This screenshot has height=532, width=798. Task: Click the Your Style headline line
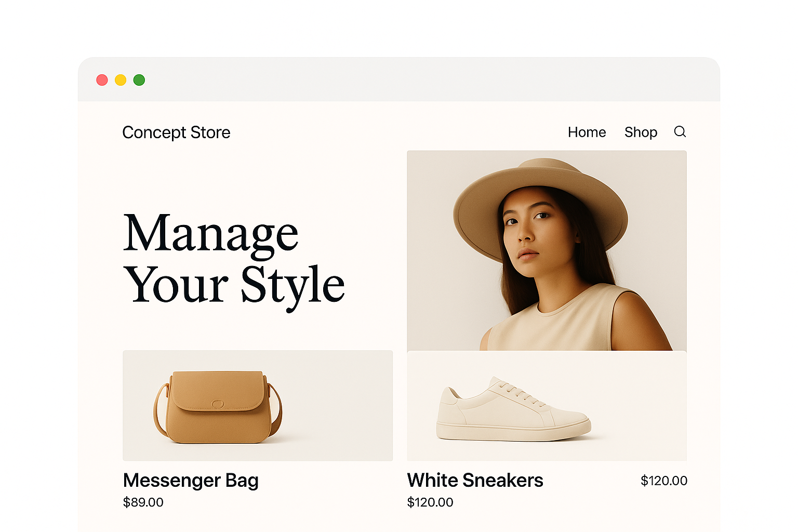(x=234, y=285)
